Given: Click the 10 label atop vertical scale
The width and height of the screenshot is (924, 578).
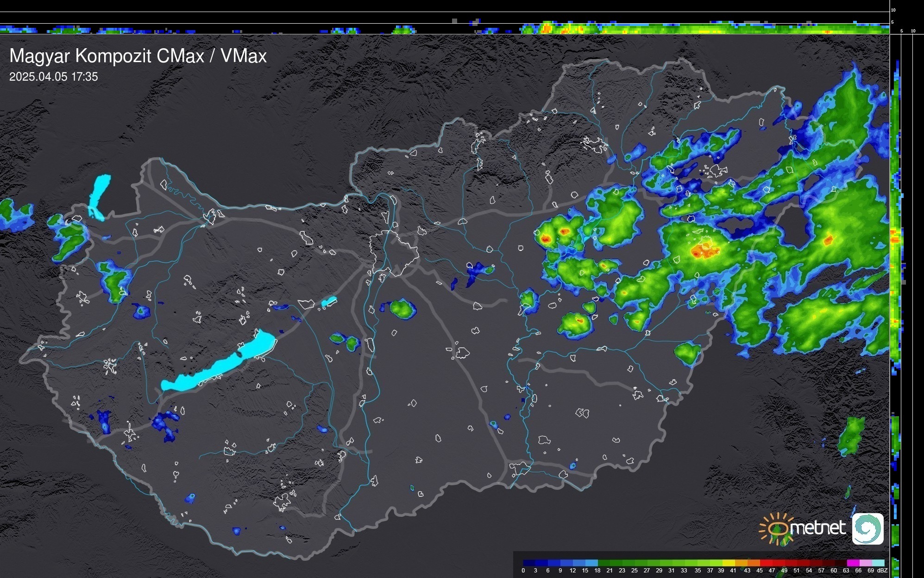Looking at the screenshot, I should 893,10.
